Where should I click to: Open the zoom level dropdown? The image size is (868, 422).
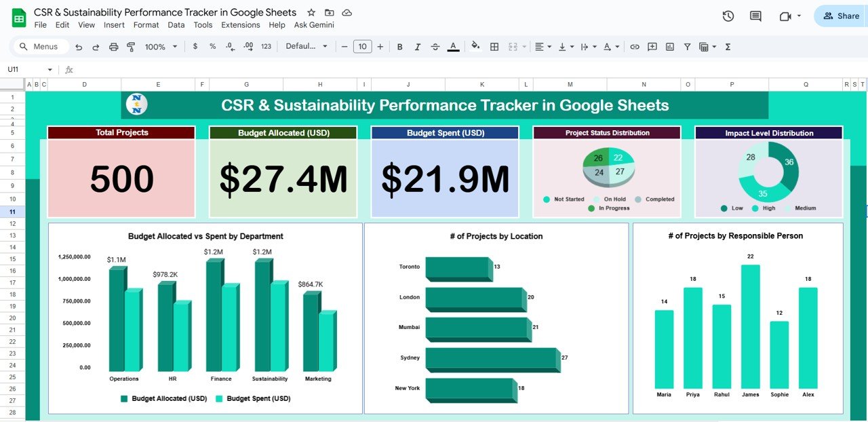(x=160, y=46)
